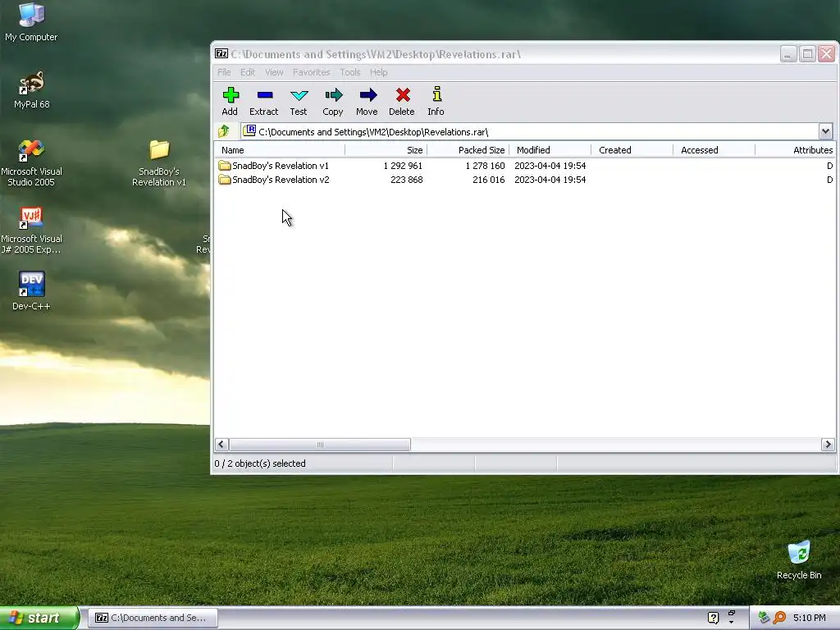Open the Edit menu
The image size is (840, 630).
248,72
